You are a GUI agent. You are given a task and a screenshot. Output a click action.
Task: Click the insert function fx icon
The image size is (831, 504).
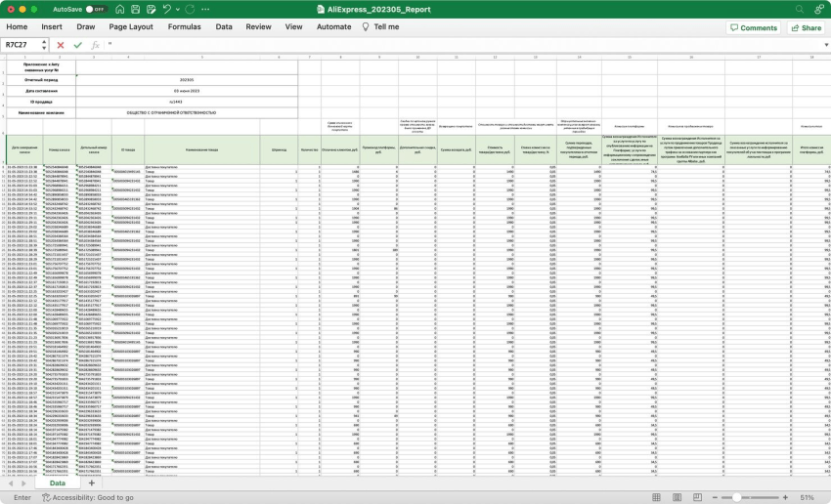(x=96, y=45)
